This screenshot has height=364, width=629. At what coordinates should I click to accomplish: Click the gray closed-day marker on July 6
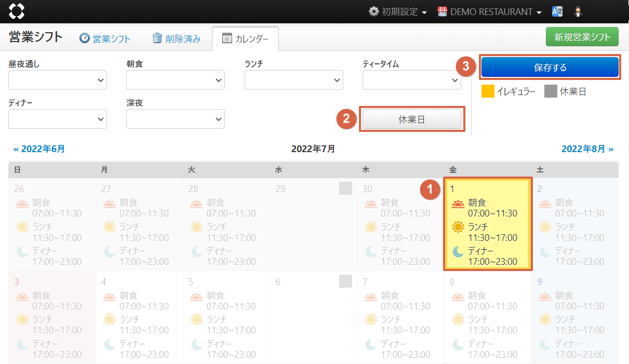[x=345, y=281]
